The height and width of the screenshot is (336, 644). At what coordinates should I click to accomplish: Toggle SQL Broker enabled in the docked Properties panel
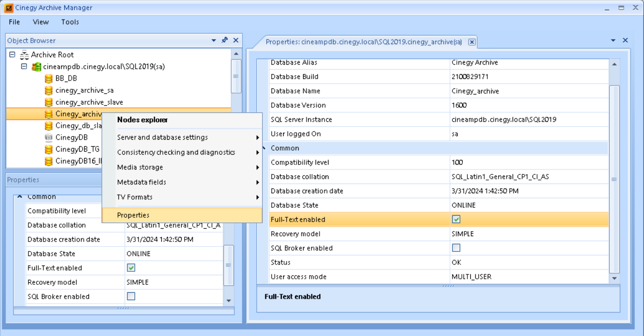click(x=131, y=296)
